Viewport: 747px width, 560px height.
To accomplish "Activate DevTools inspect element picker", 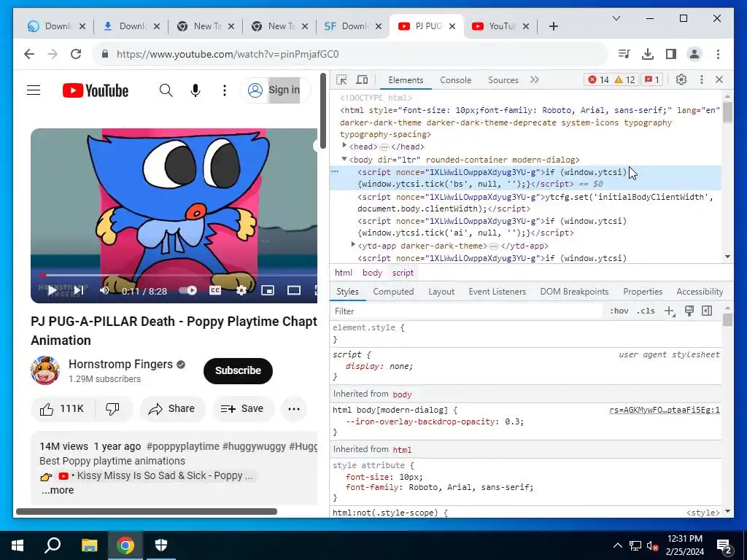I will [x=341, y=79].
